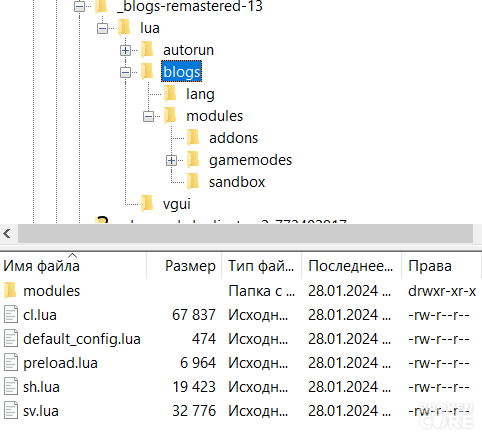Click the date cell of cl.lua
This screenshot has width=482, height=433.
coord(349,315)
